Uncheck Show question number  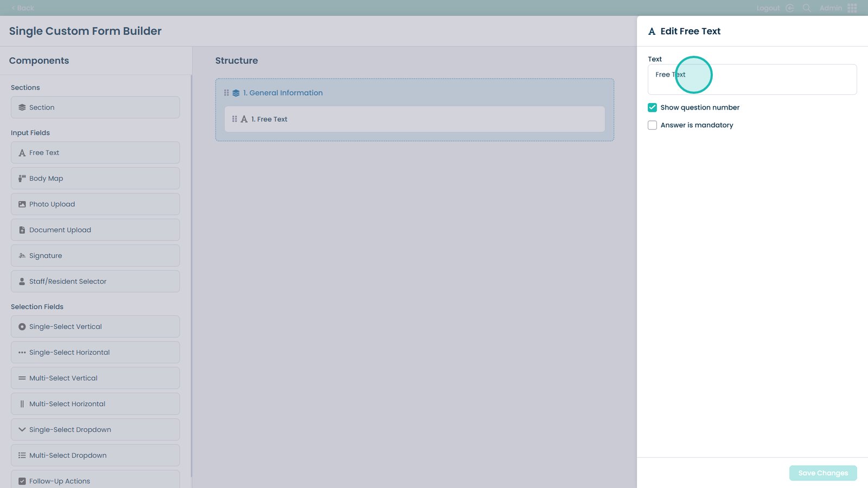coord(653,107)
